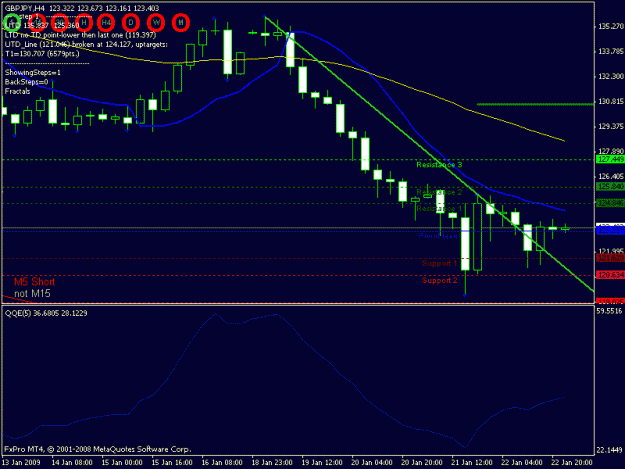
Task: Select the 'Resistance 3' level label
Action: [439, 165]
